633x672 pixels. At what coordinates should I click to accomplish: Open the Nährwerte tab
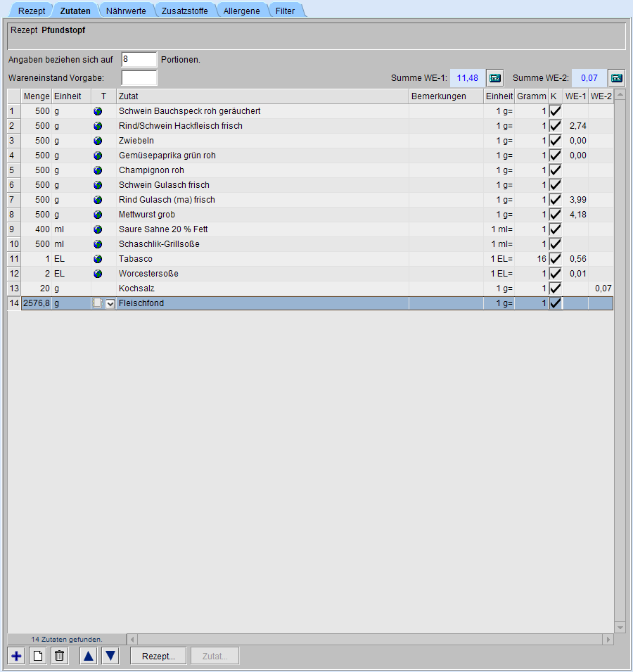(126, 11)
